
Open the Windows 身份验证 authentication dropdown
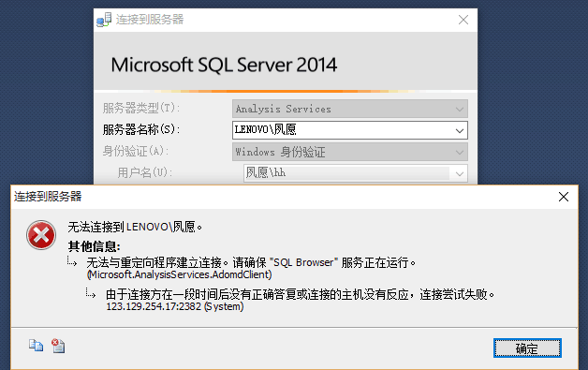pos(350,152)
